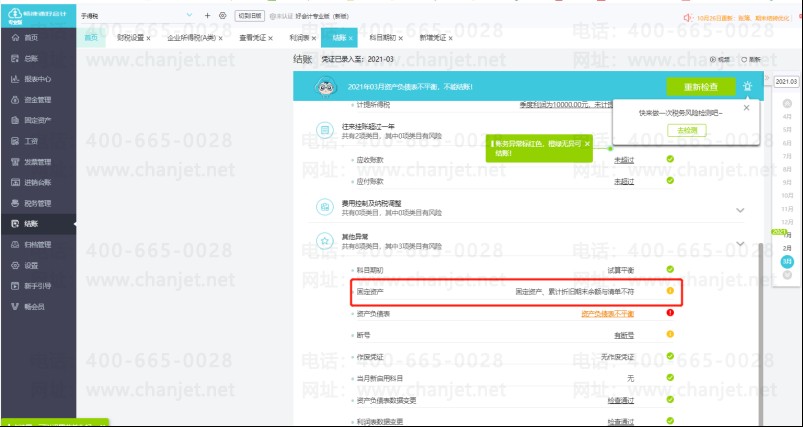Open 资金管理 in the sidebar

point(37,99)
